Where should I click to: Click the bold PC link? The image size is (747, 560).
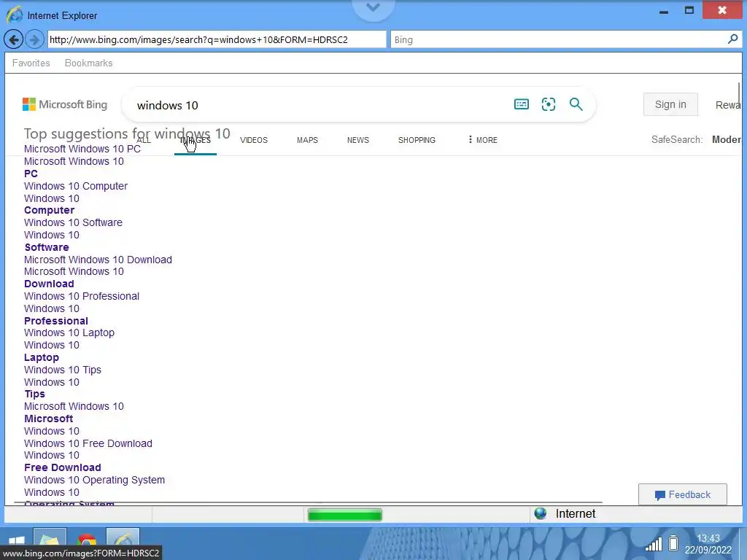tap(31, 174)
